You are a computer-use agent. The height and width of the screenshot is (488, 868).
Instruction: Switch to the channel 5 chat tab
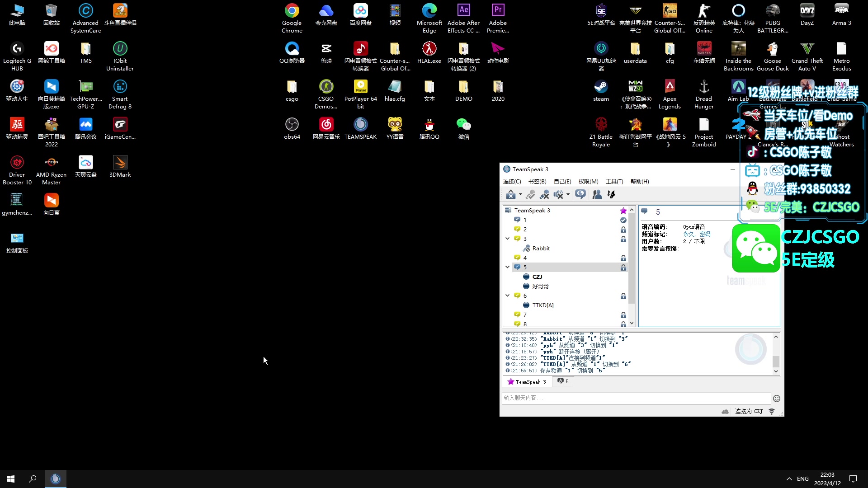(563, 381)
